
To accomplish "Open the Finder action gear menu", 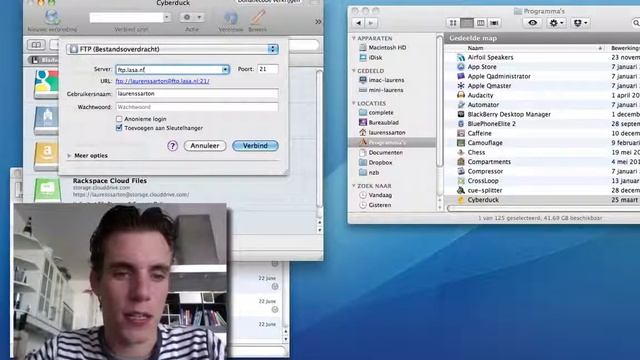I will [556, 23].
